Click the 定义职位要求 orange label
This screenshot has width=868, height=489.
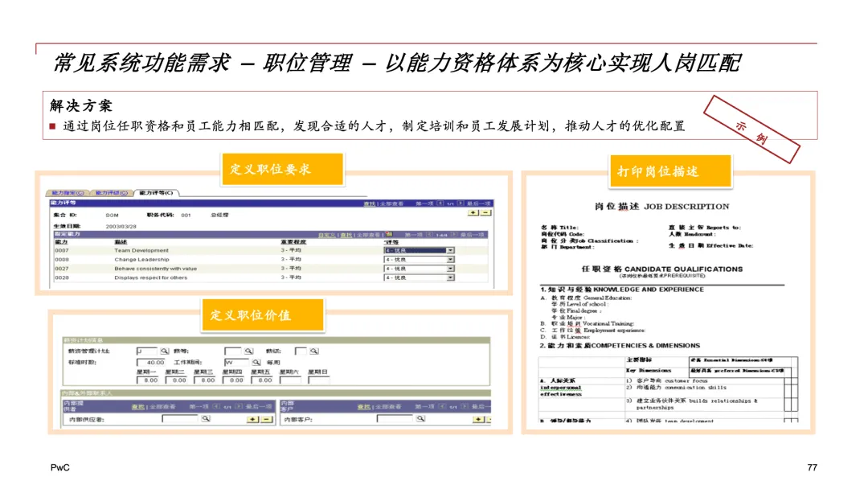coord(282,169)
